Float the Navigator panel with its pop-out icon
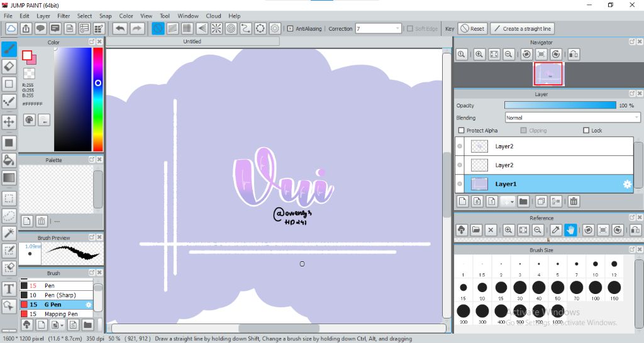Image resolution: width=644 pixels, height=343 pixels. point(631,42)
